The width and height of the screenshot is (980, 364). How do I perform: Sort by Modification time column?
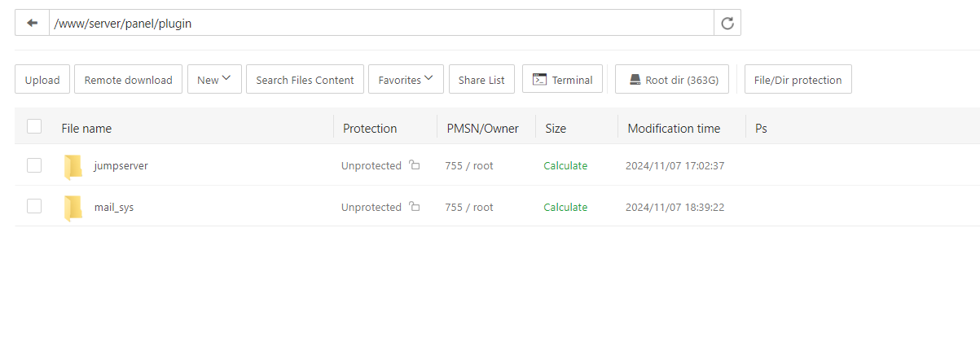(674, 128)
